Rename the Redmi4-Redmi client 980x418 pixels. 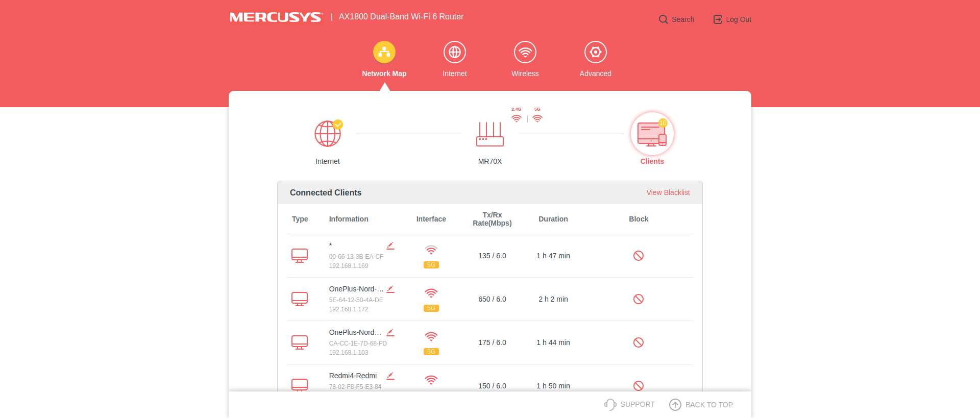pos(390,376)
